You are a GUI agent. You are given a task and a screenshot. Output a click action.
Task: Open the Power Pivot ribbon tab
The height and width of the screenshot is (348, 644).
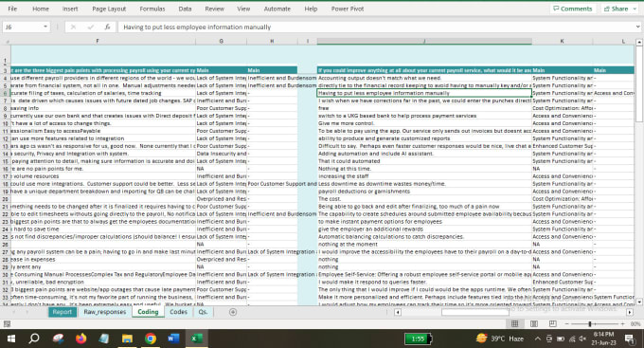tap(348, 9)
